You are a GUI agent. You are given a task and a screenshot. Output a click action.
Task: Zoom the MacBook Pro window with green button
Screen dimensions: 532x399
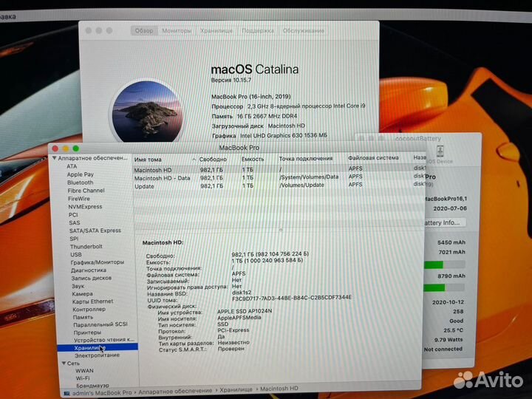75,149
